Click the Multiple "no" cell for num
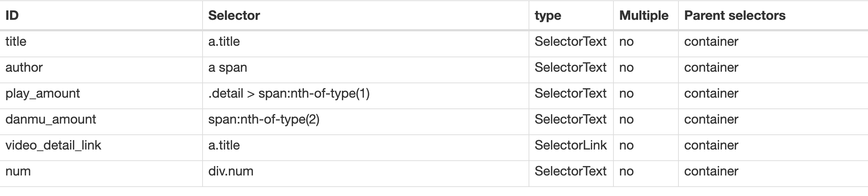The image size is (868, 196). click(x=626, y=171)
